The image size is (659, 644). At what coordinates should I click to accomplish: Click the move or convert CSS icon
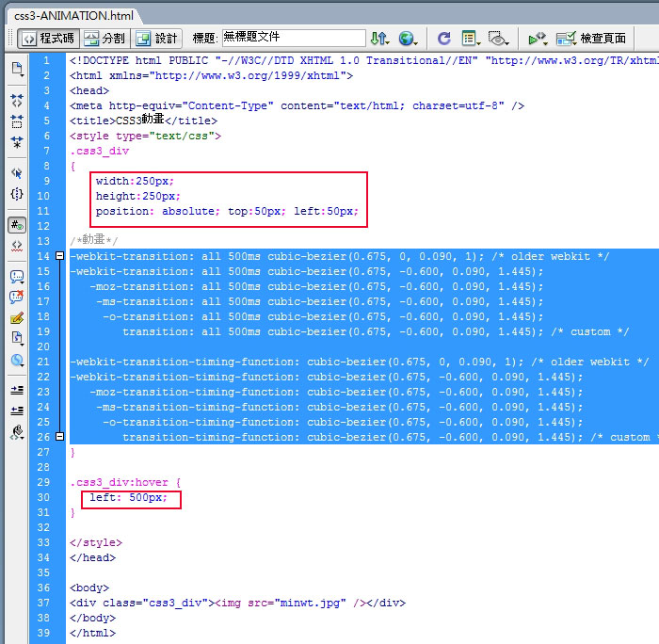pyautogui.click(x=17, y=360)
